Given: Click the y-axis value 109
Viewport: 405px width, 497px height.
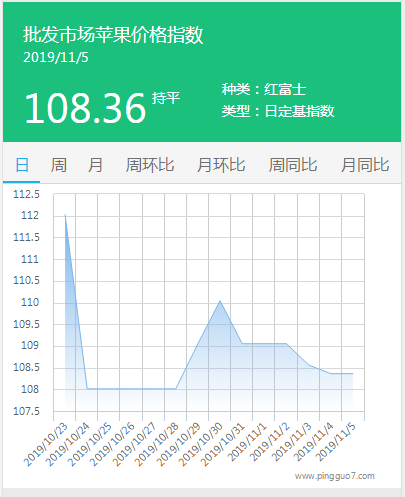Looking at the screenshot, I should pyautogui.click(x=30, y=345).
